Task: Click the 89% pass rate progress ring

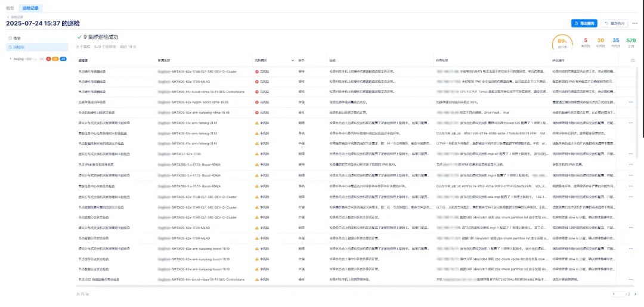Action: coord(561,42)
